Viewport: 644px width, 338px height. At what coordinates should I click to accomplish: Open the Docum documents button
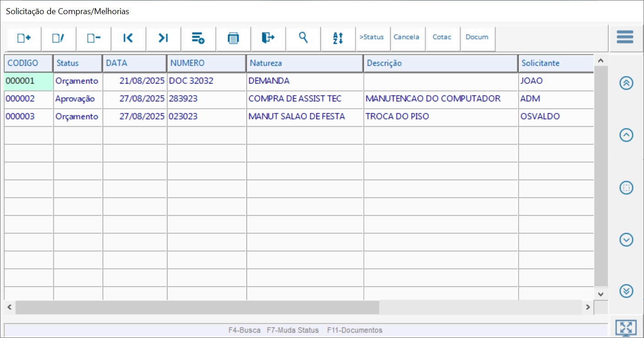tap(477, 37)
